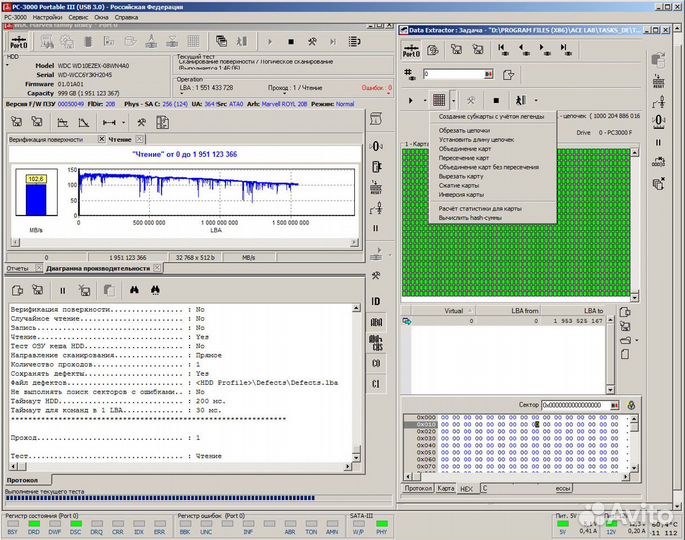
Task: Click the save log icon in the log toolbar
Action: coord(38,290)
